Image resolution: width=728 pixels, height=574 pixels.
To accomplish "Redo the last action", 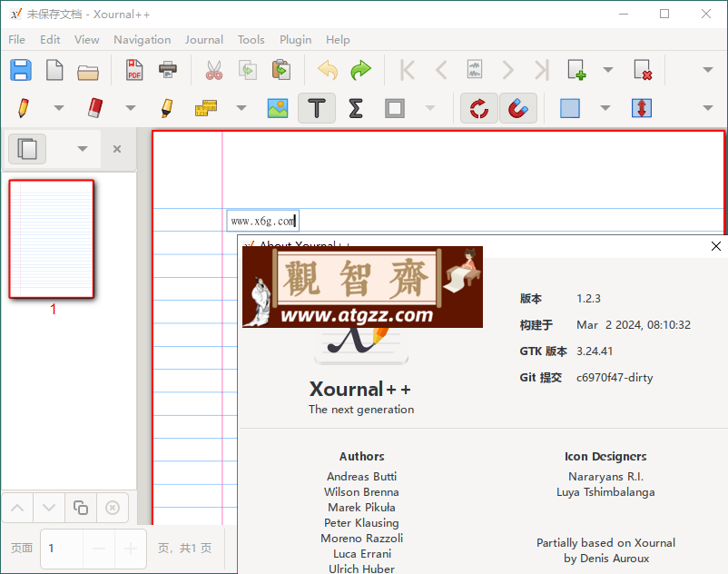I will pyautogui.click(x=360, y=71).
